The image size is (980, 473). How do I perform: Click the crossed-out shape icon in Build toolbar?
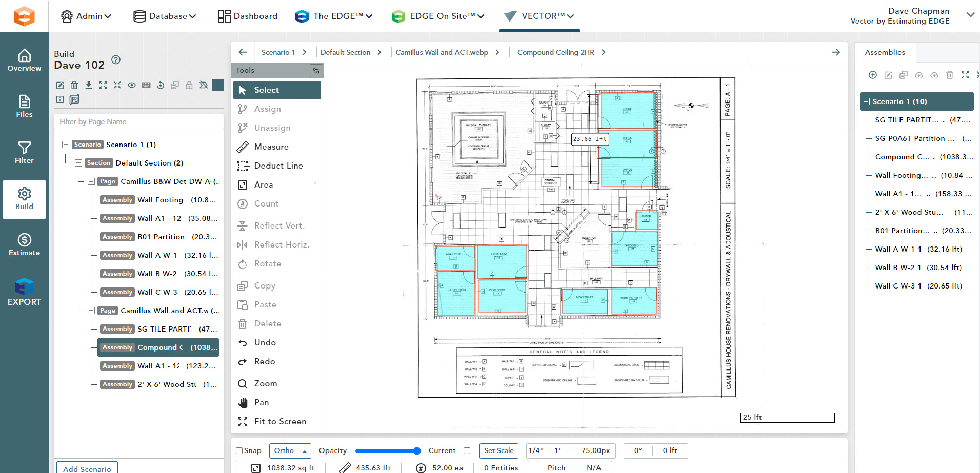(204, 85)
